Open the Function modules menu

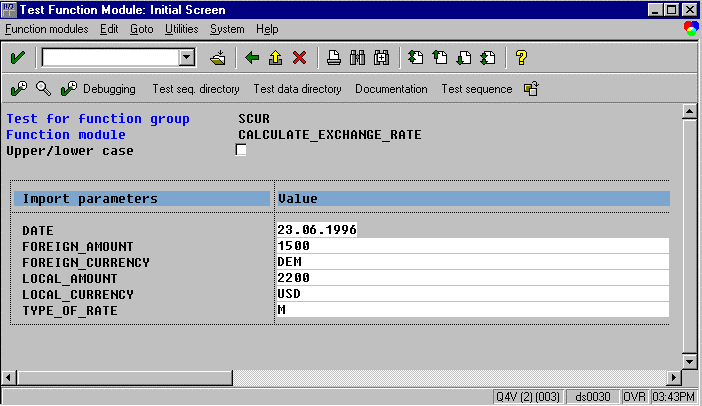pos(47,29)
